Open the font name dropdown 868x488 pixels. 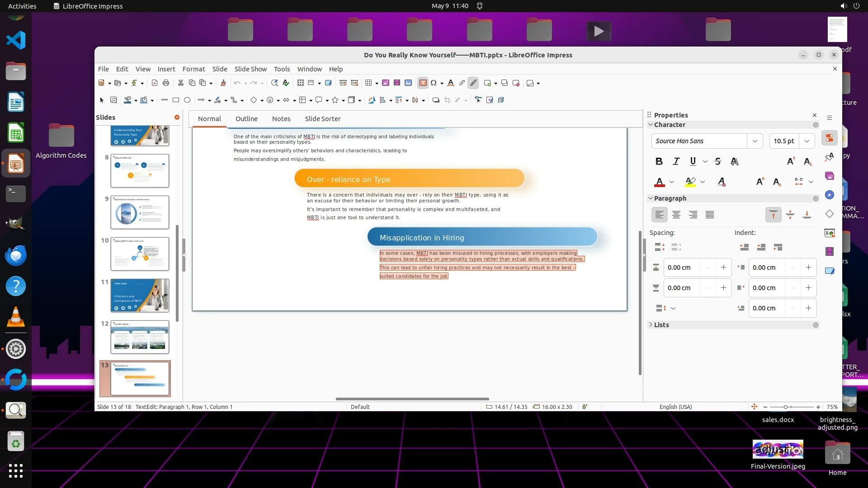click(755, 141)
